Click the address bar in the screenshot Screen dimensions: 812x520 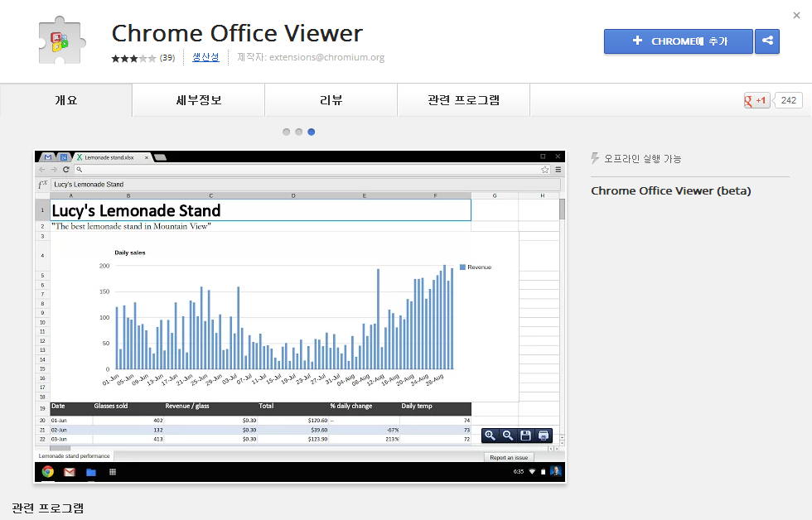click(x=312, y=169)
